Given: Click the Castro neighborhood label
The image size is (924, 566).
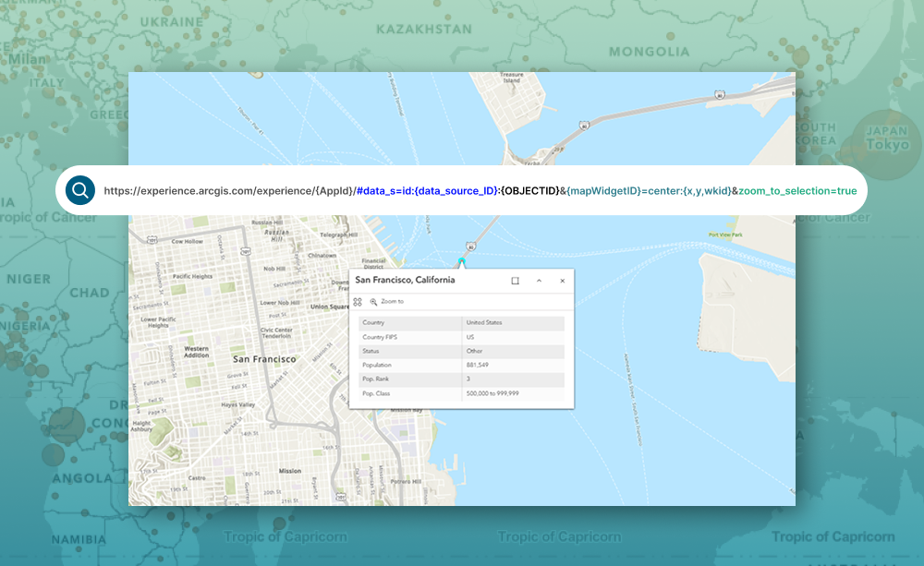Looking at the screenshot, I should pyautogui.click(x=197, y=477).
